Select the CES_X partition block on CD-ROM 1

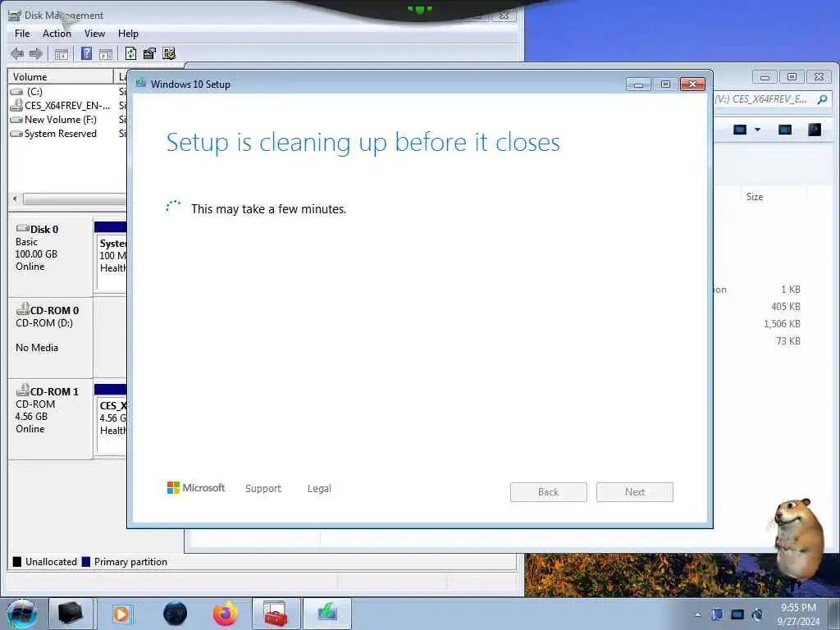(x=111, y=419)
